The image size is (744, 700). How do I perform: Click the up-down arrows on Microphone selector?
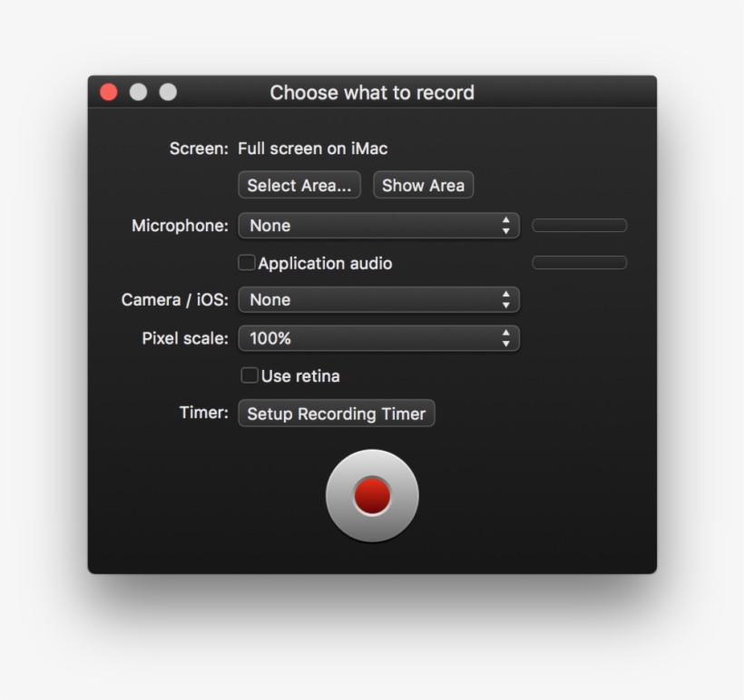pyautogui.click(x=506, y=226)
